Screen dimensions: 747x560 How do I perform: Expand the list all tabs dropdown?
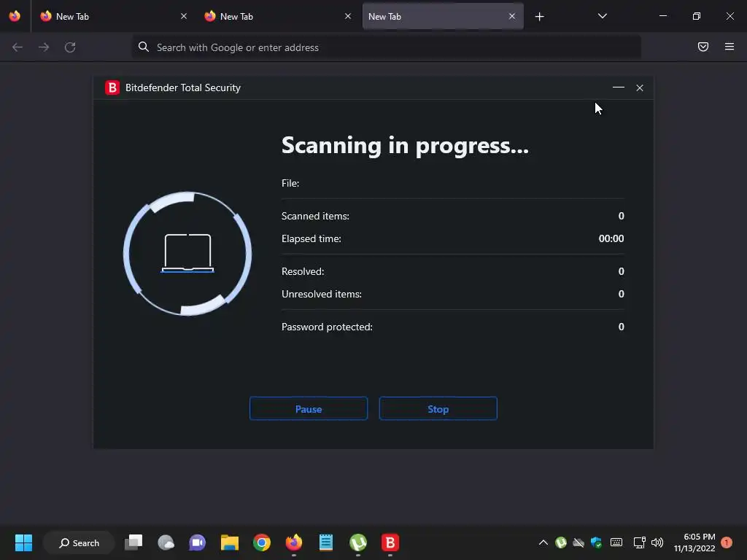click(602, 16)
